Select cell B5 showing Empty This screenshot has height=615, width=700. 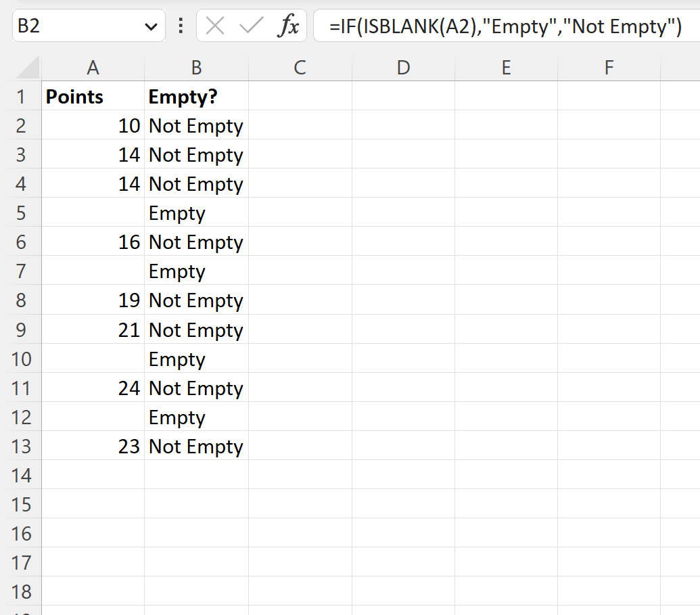tap(196, 212)
